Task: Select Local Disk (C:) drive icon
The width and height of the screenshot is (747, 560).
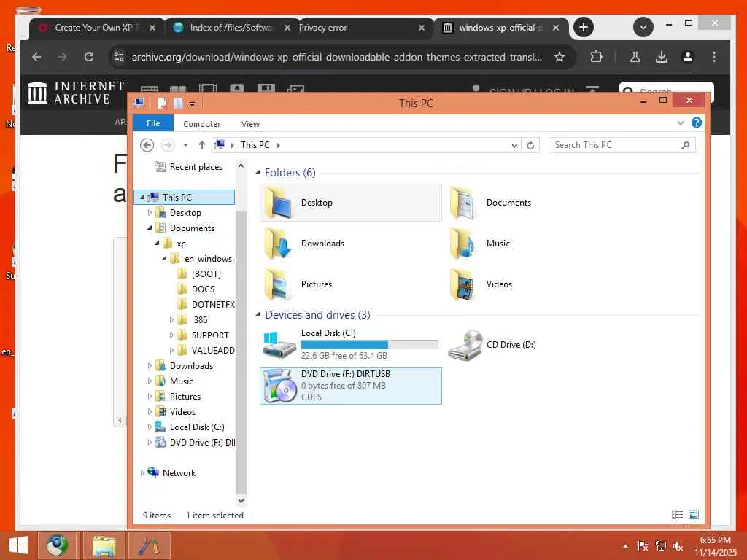Action: coord(279,344)
